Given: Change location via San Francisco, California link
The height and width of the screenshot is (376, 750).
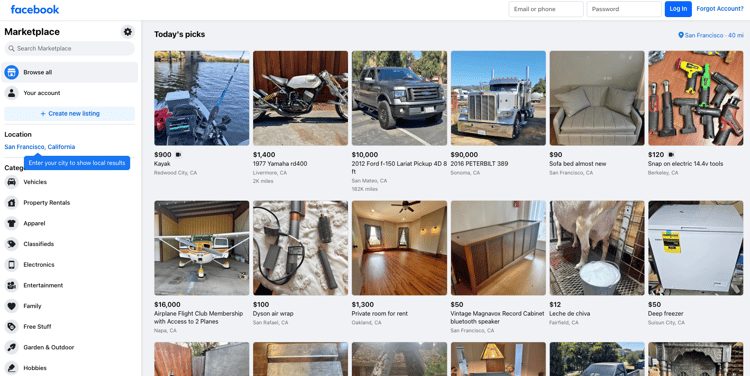Looking at the screenshot, I should pos(40,147).
